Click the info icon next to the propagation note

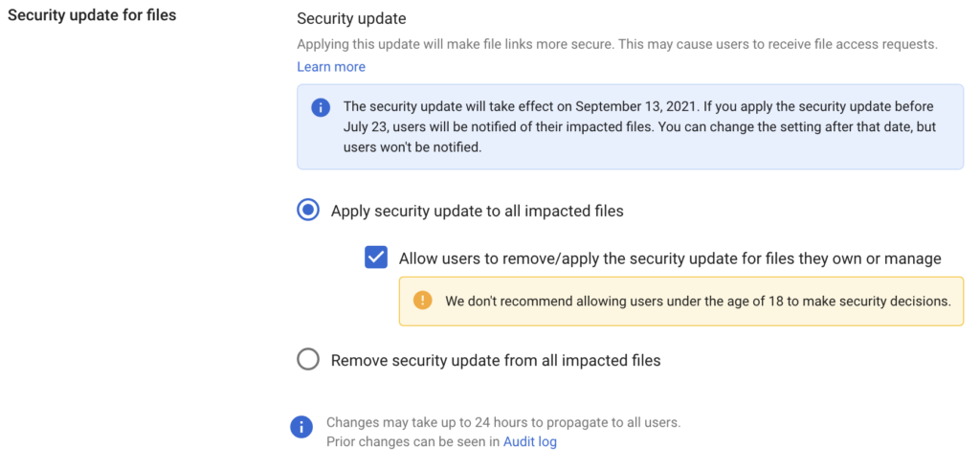301,428
